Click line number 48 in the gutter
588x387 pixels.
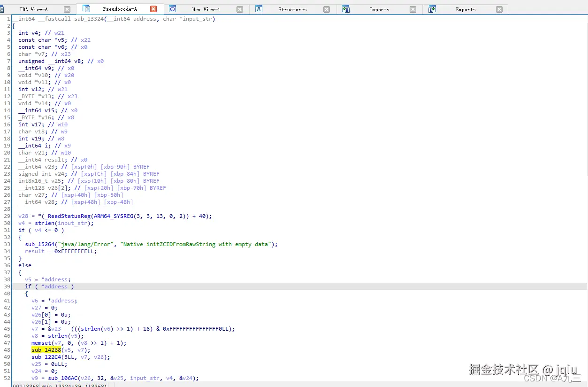[7, 350]
